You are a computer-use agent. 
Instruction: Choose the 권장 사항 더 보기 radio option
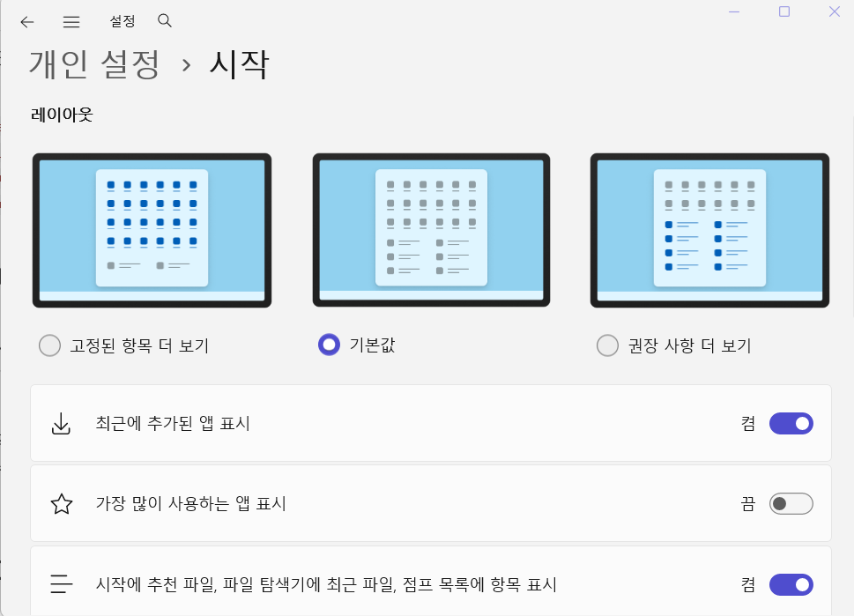607,345
